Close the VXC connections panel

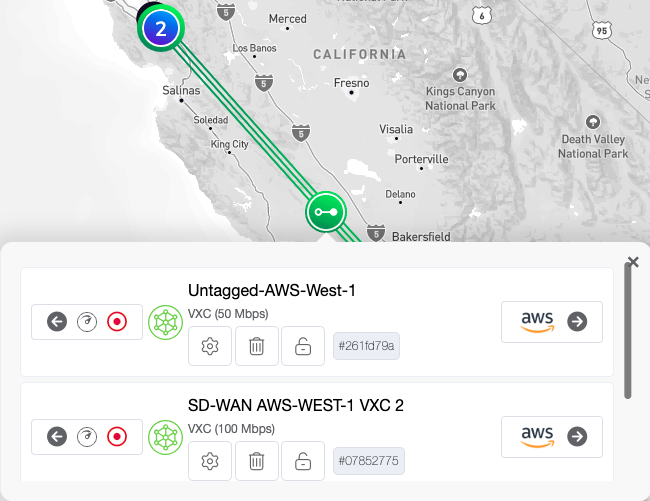tap(633, 262)
